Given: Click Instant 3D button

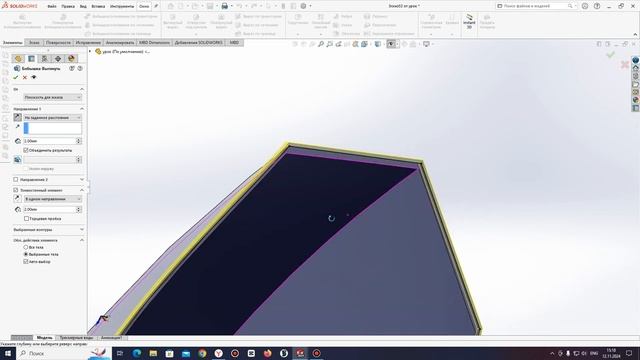Looking at the screenshot, I should (469, 21).
